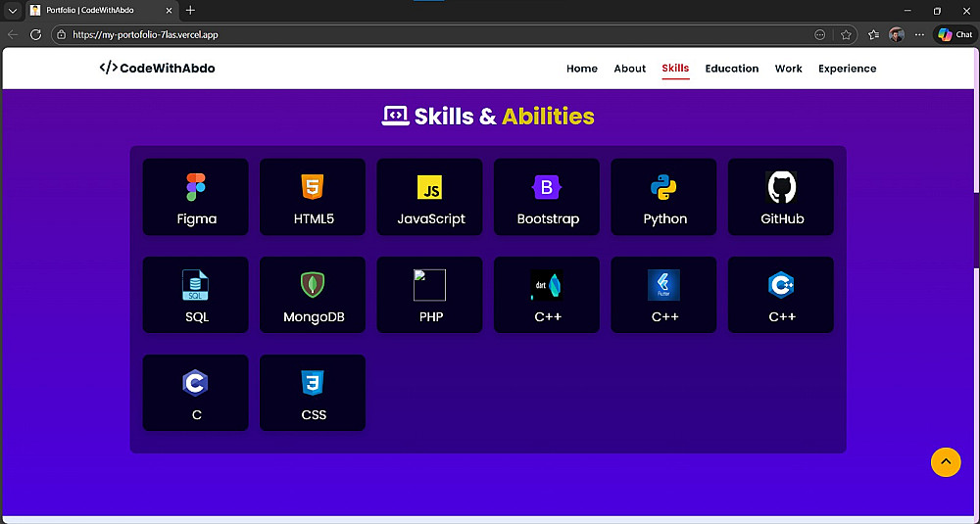Click the Python snake logo
Viewport: 980px width, 524px height.
(663, 187)
